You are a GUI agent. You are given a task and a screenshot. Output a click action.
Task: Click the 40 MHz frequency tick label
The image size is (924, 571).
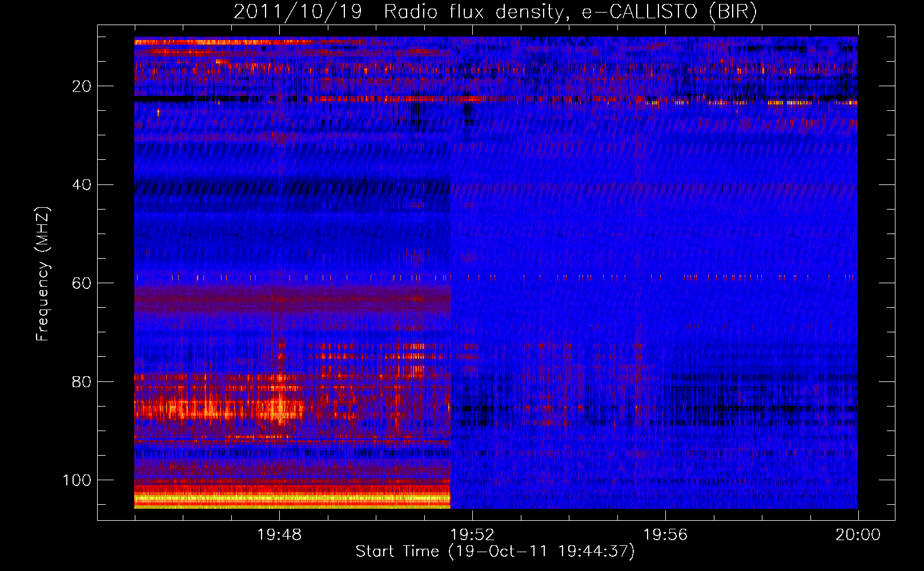[x=82, y=185]
